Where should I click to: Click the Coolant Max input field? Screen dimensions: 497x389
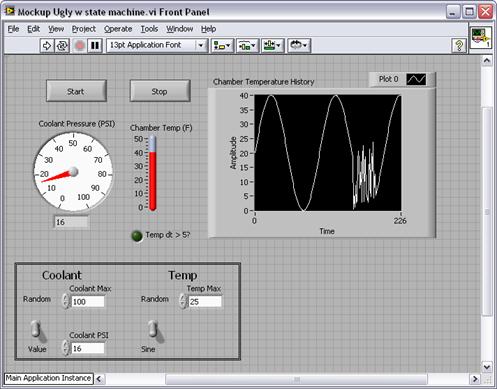(x=88, y=302)
